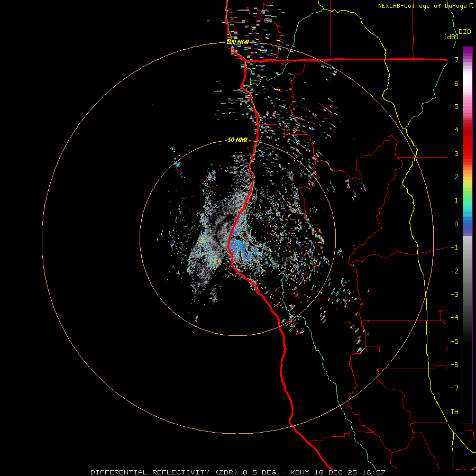The width and height of the screenshot is (476, 476).
Task: Click the color scale value 6
Action: pos(456,83)
